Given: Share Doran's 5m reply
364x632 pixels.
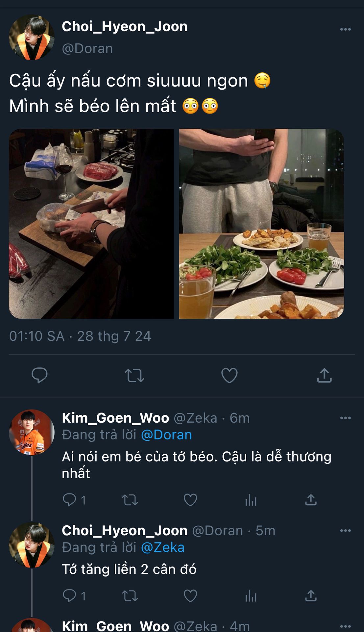Looking at the screenshot, I should tap(311, 596).
